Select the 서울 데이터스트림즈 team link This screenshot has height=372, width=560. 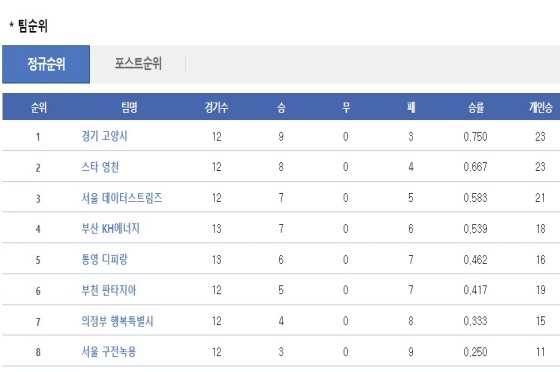coord(122,198)
